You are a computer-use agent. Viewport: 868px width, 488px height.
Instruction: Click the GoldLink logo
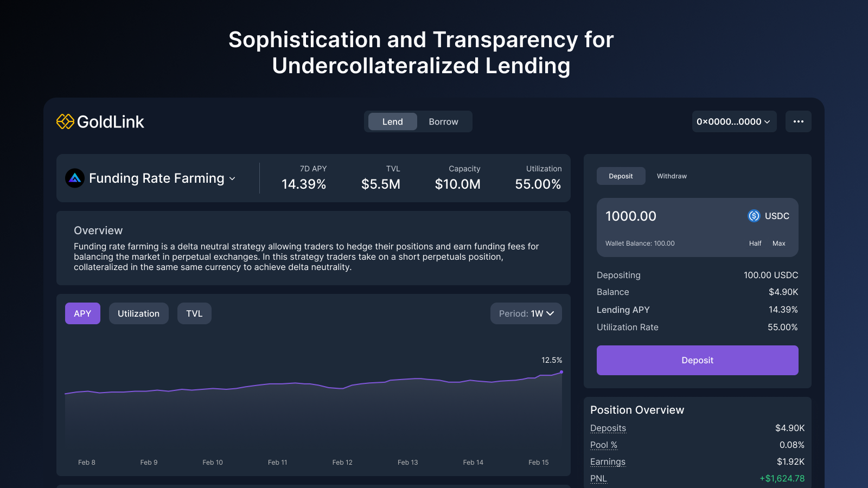coord(100,121)
